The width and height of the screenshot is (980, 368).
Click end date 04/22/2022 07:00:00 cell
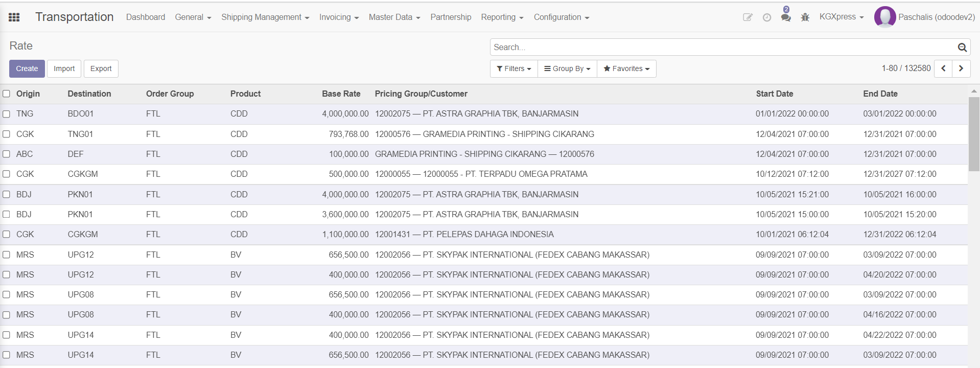[900, 335]
